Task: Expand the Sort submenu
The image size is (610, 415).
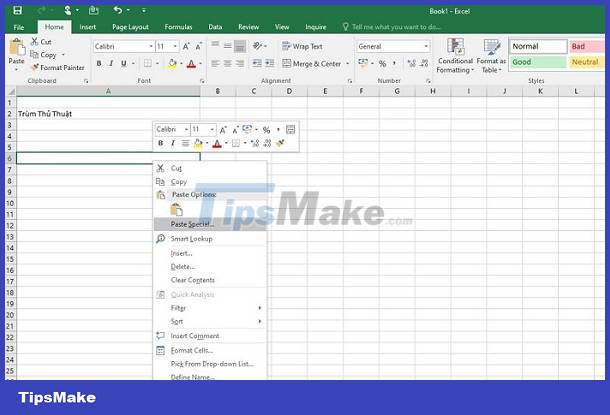Action: coord(210,322)
